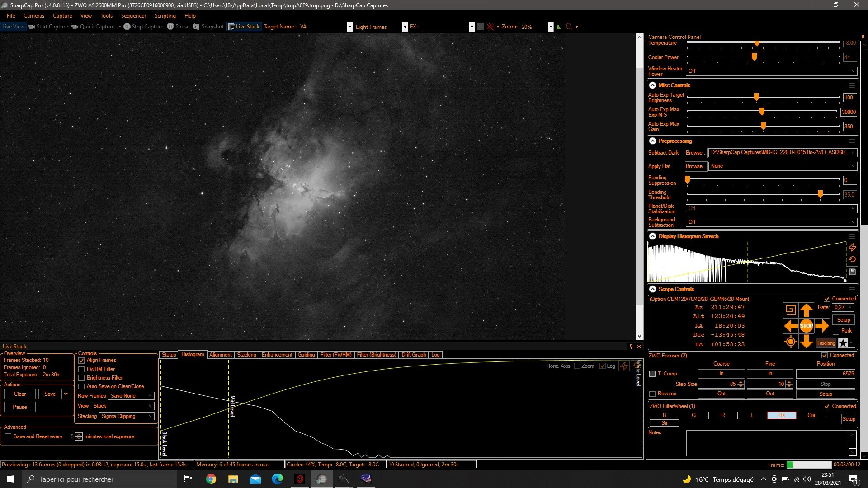Open the Stacking Sigma Clipping dropdown

pos(127,416)
